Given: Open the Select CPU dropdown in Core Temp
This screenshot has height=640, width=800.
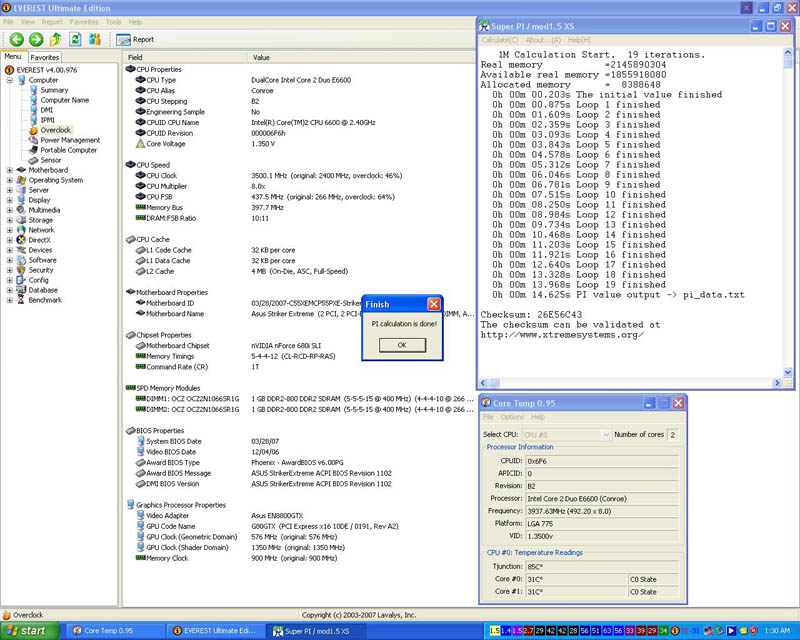Looking at the screenshot, I should pos(566,435).
